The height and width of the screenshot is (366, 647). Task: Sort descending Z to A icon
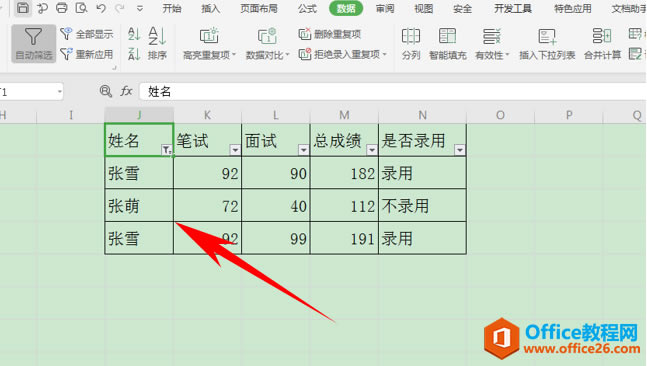point(134,54)
